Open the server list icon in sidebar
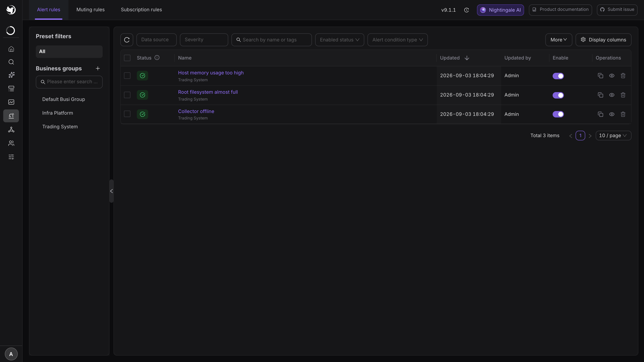The height and width of the screenshot is (362, 644). coord(11,88)
